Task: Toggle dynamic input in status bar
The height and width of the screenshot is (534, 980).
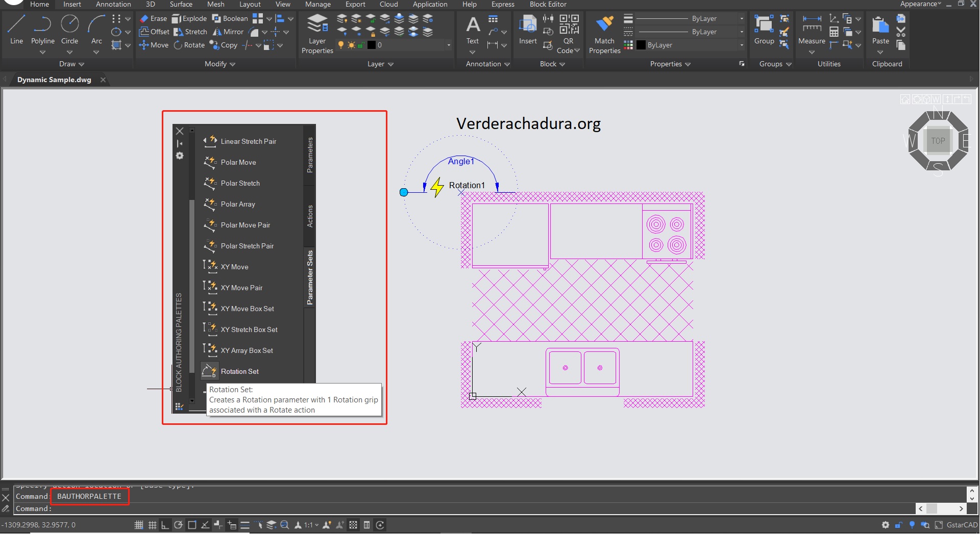Action: 232,525
